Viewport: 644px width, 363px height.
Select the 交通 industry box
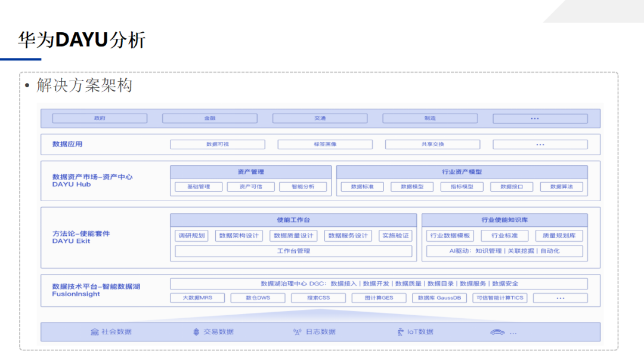320,118
